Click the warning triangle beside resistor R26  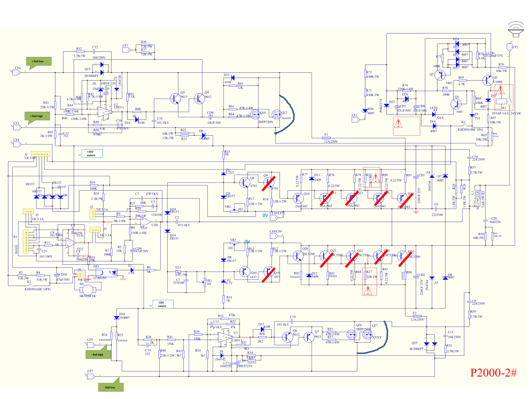point(375,178)
